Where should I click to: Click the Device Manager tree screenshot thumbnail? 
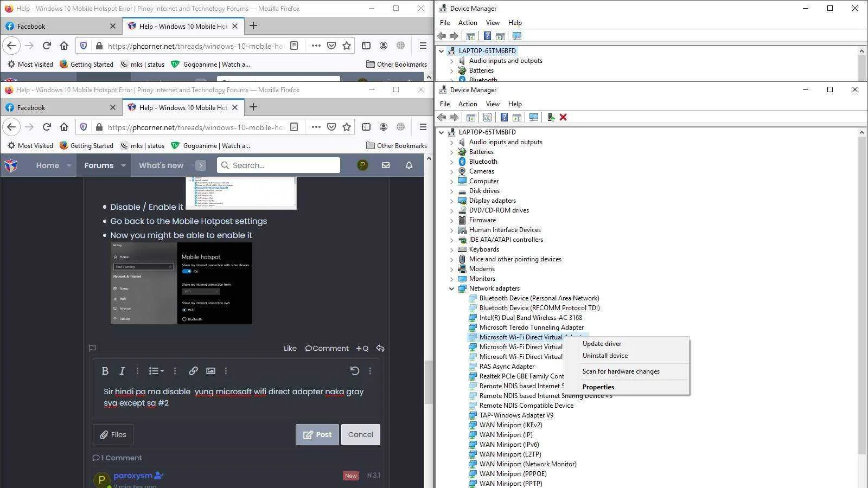241,192
